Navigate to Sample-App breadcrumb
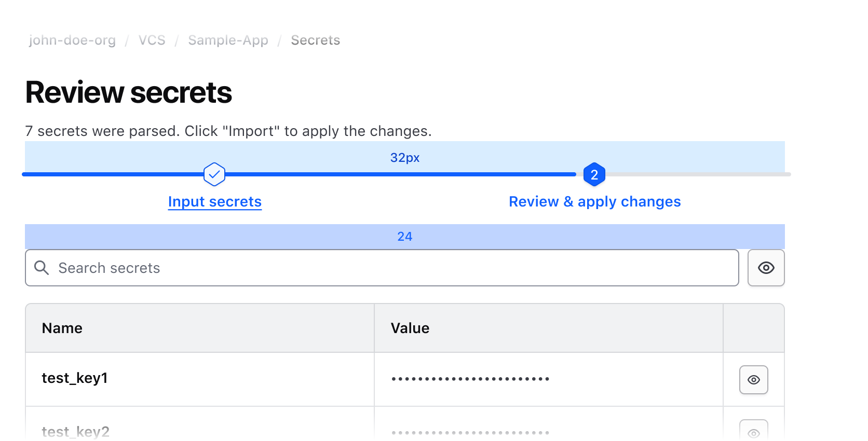 point(228,40)
